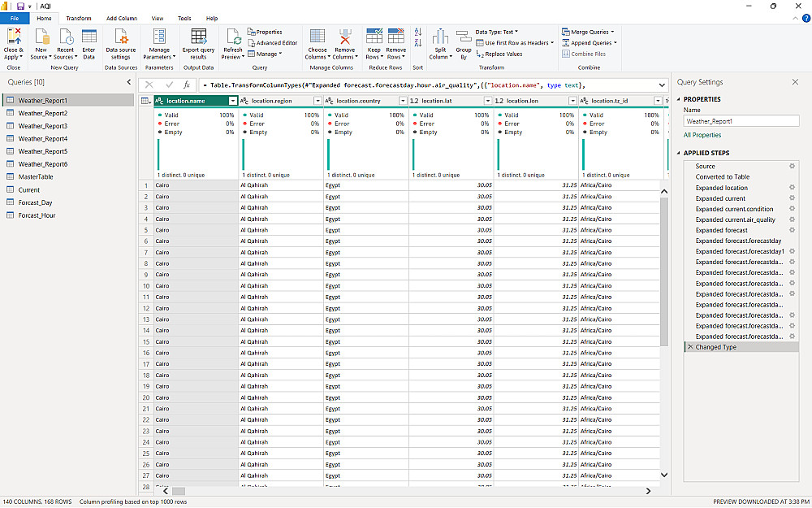
Task: Expand the formula bar chevron
Action: pos(662,85)
